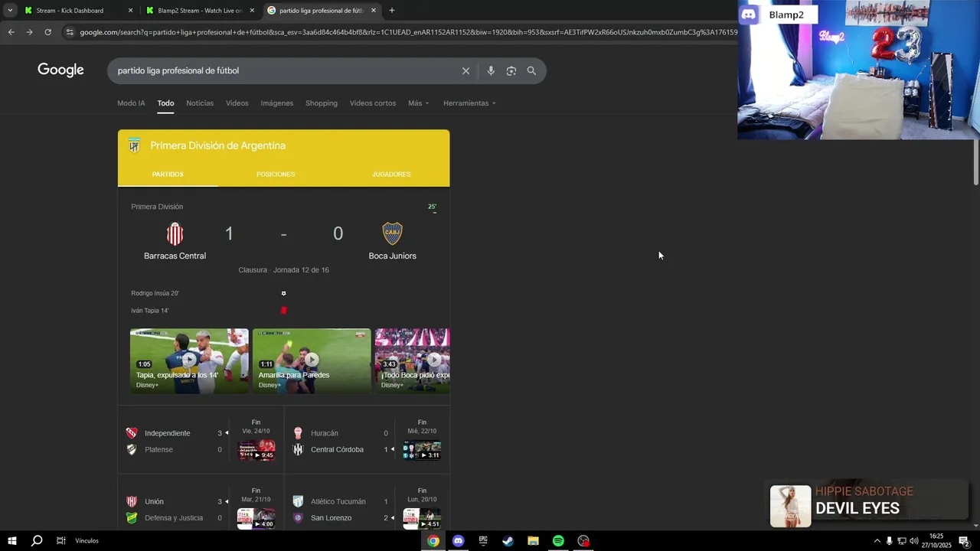This screenshot has height=551, width=980.
Task: Switch to Blamp2 Stream browser tab
Action: (x=199, y=11)
